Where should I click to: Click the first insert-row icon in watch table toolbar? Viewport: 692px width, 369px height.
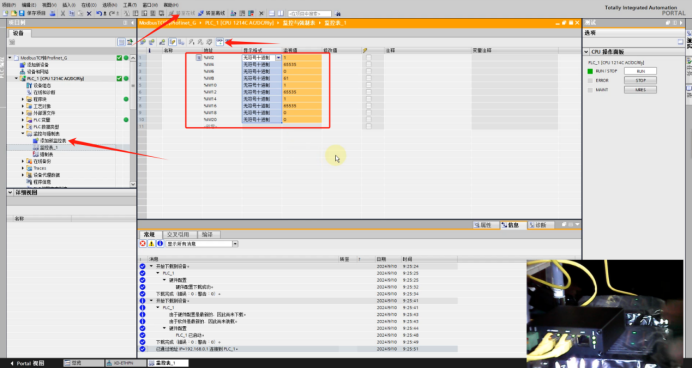tap(143, 42)
